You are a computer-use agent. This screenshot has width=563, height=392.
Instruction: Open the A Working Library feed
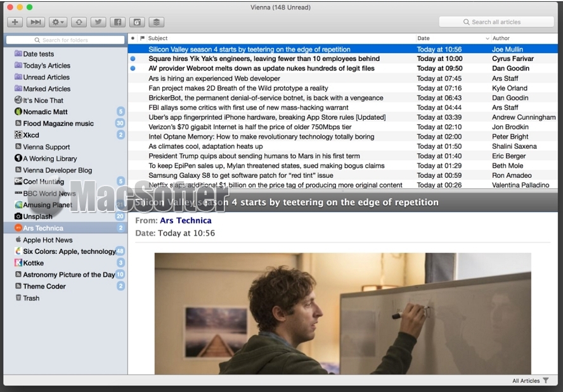(x=65, y=158)
